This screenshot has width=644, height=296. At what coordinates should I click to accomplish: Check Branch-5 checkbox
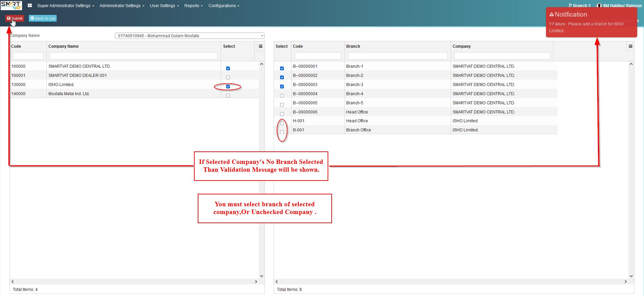tap(282, 105)
